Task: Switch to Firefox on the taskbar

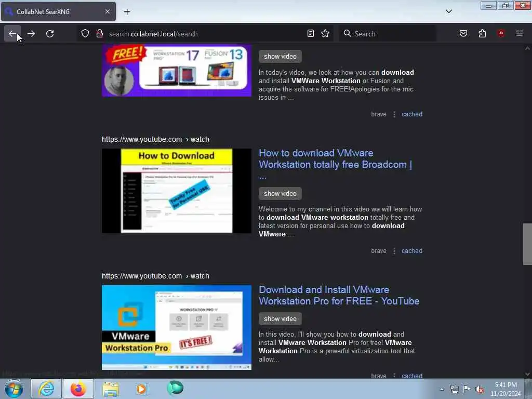Action: coord(78,389)
